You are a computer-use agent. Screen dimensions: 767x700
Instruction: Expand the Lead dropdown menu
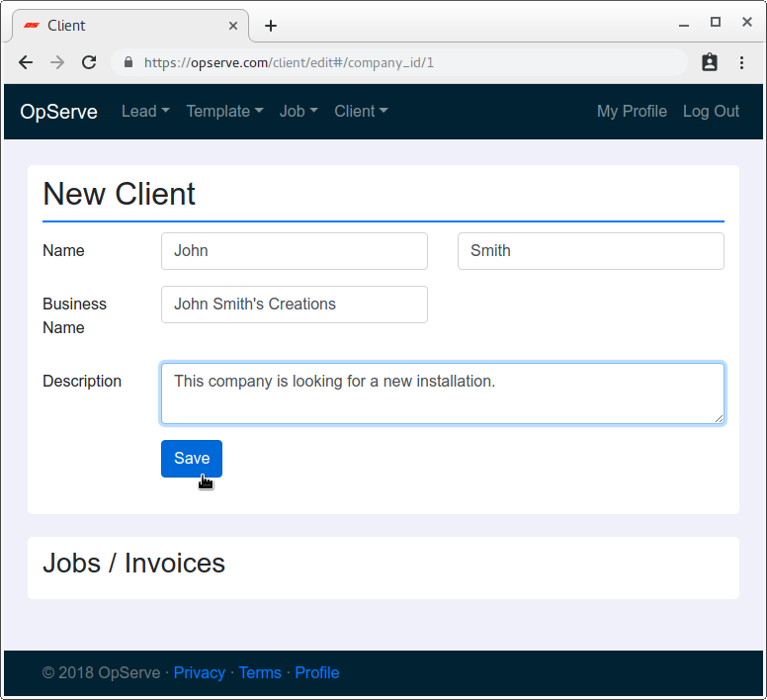coord(145,111)
